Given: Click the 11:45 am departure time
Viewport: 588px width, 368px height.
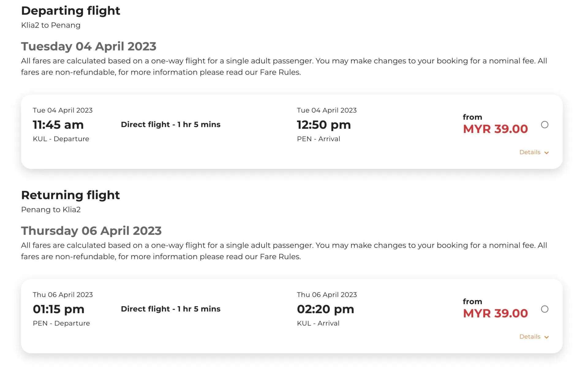Looking at the screenshot, I should [58, 125].
